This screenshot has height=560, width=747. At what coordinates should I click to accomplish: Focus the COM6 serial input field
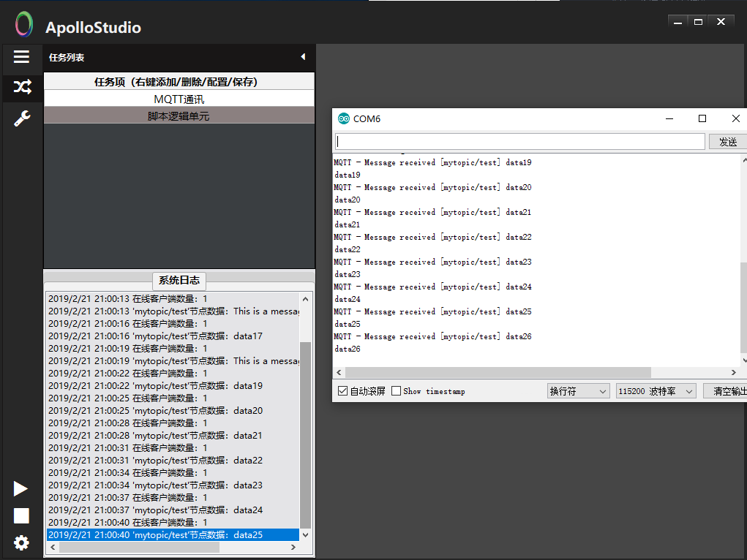coord(519,141)
